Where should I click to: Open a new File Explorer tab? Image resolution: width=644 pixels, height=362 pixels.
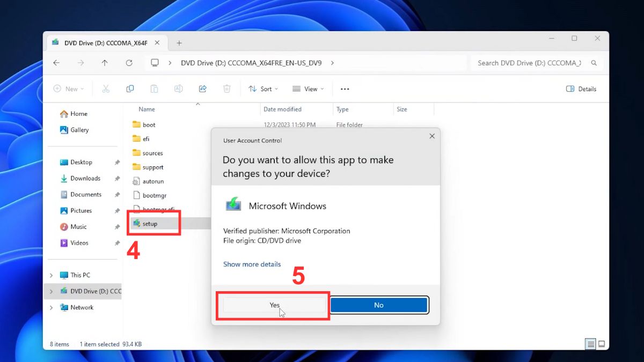[179, 42]
